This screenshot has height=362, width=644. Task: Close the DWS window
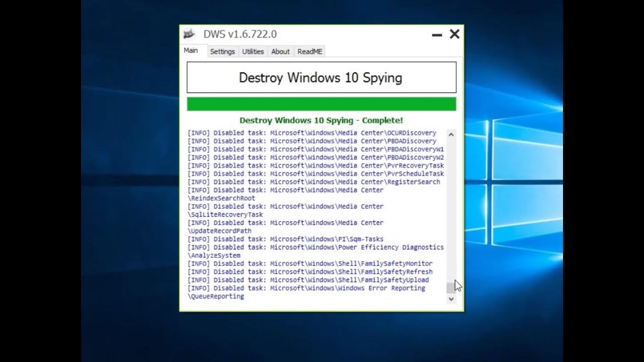(x=454, y=34)
